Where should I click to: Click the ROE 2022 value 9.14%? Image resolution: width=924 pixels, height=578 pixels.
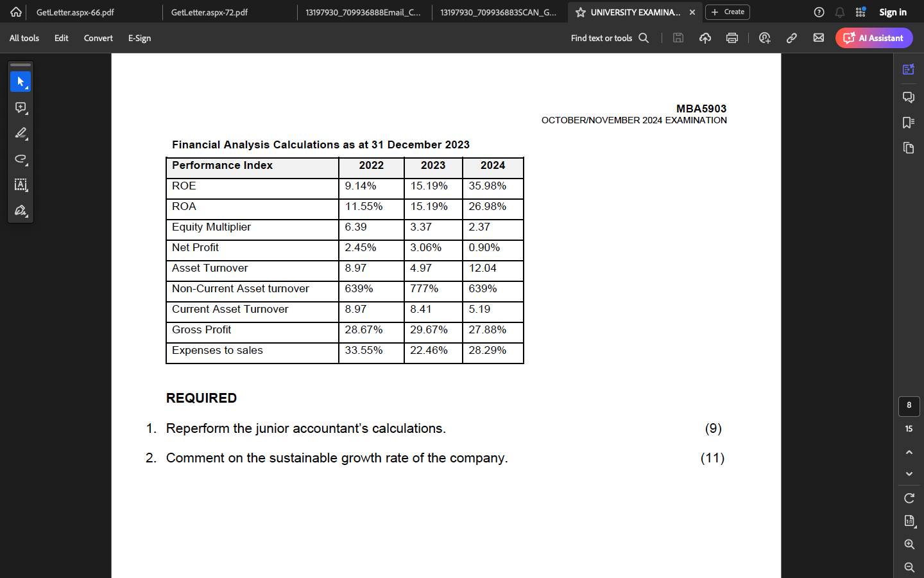pyautogui.click(x=361, y=186)
